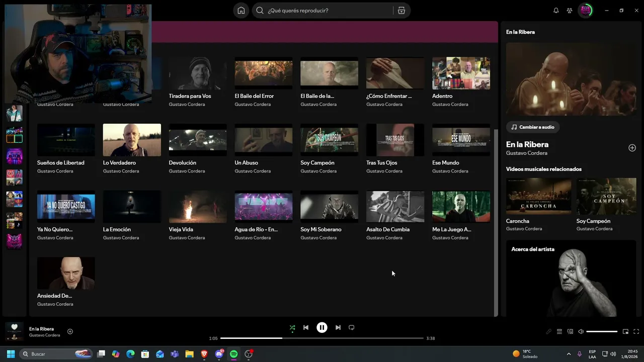The width and height of the screenshot is (644, 362).
Task: Skip to next track
Action: coord(338,328)
